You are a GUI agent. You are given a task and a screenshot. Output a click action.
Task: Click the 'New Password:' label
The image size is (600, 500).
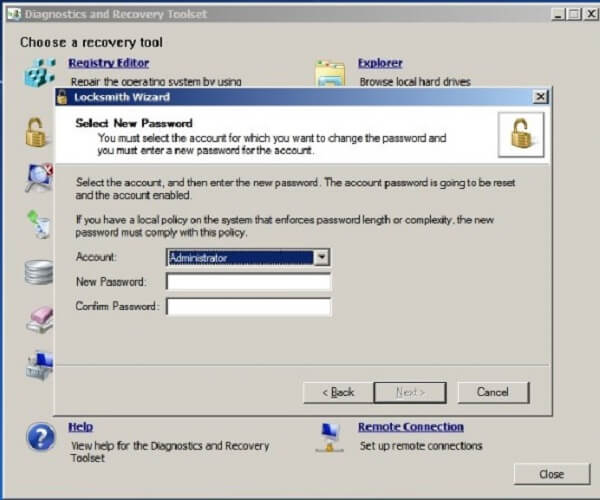pyautogui.click(x=111, y=282)
